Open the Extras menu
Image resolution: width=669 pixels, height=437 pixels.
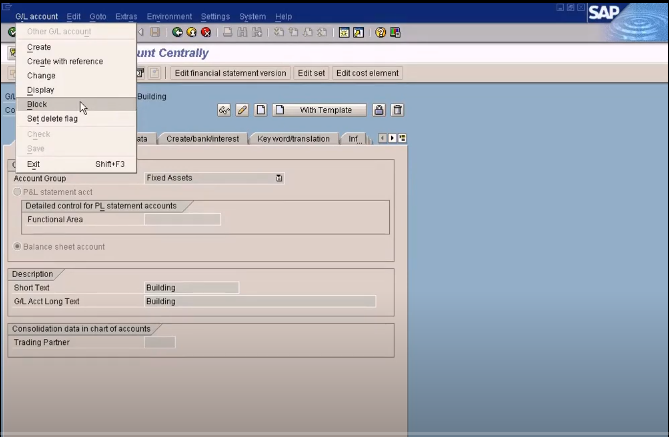tap(126, 17)
